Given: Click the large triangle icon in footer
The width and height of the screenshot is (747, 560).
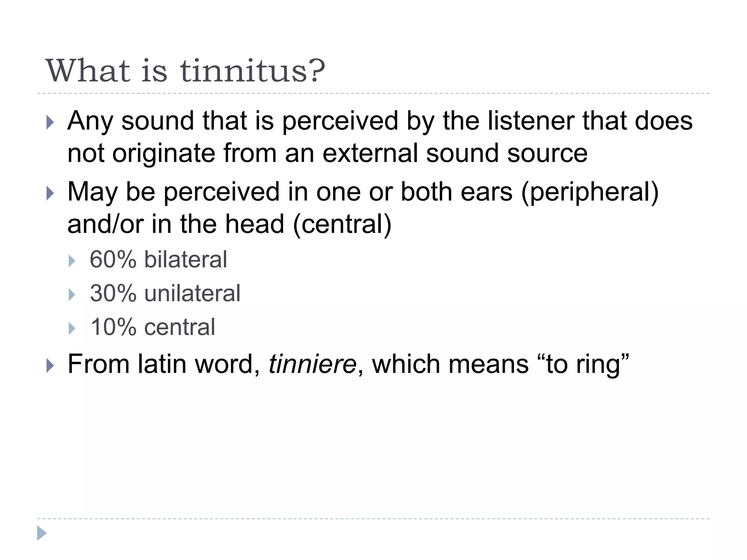Looking at the screenshot, I should tap(42, 533).
